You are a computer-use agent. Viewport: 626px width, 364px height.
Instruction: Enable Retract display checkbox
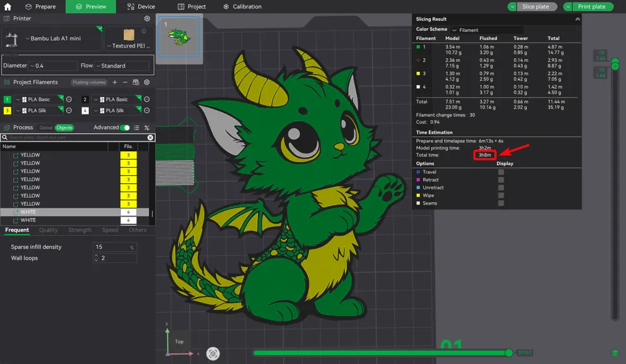click(x=501, y=179)
